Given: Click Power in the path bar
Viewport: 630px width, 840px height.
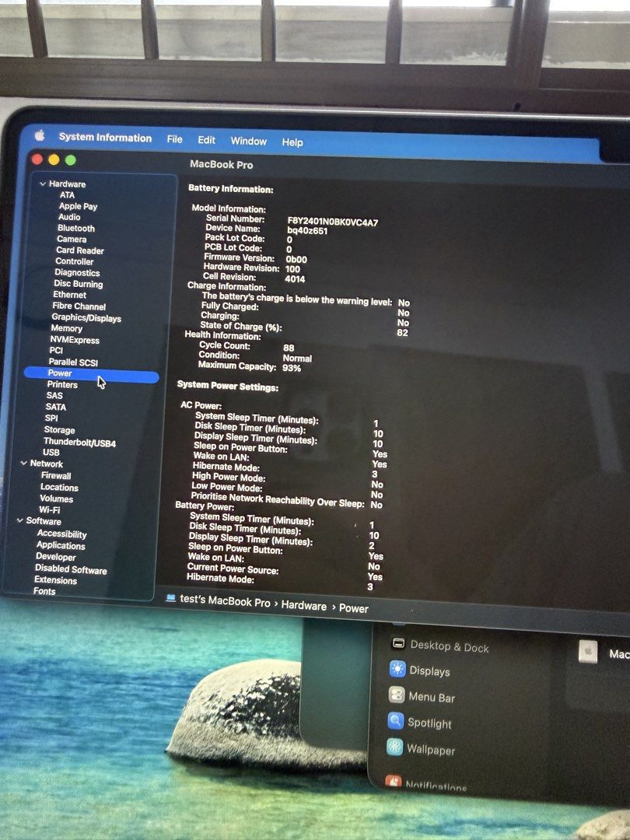Looking at the screenshot, I should tap(354, 608).
